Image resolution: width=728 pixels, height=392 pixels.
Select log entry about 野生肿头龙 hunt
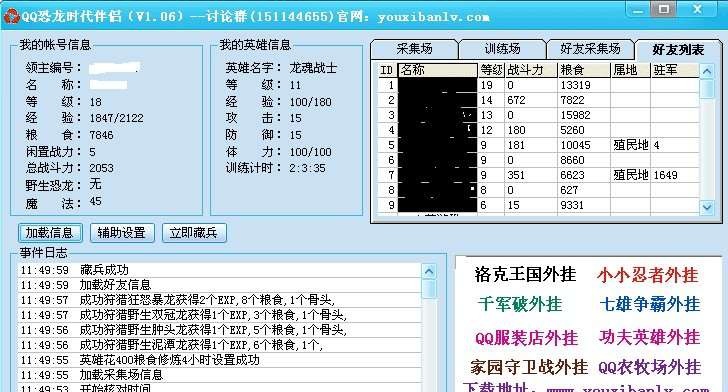pos(220,330)
